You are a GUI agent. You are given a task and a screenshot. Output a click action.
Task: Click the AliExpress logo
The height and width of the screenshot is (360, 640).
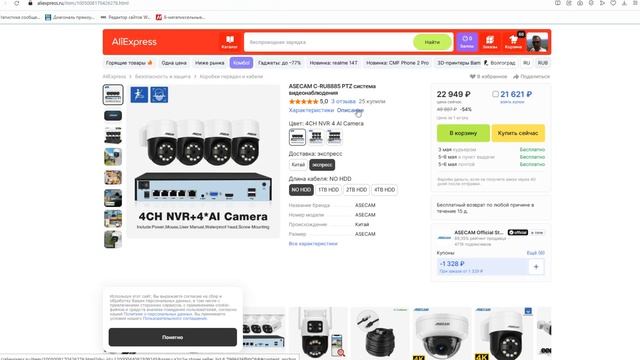[x=134, y=42]
